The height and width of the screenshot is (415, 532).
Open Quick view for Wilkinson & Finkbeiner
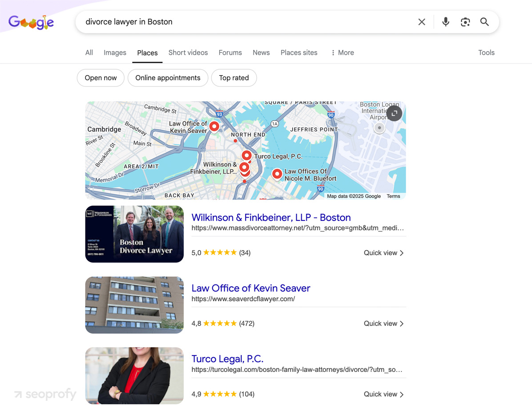[x=384, y=253]
